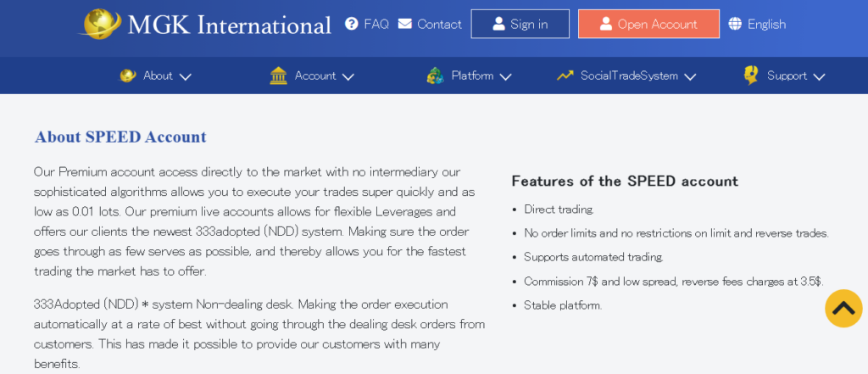Screen dimensions: 868x374
Task: Click the paragraph starting '333Adopted (NDD)'
Action: pos(259,334)
